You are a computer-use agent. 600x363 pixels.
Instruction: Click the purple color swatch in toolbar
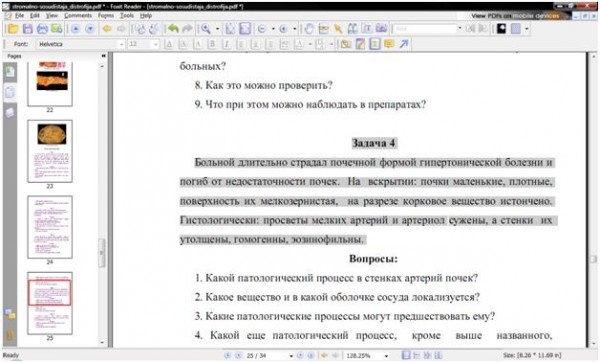point(516,29)
